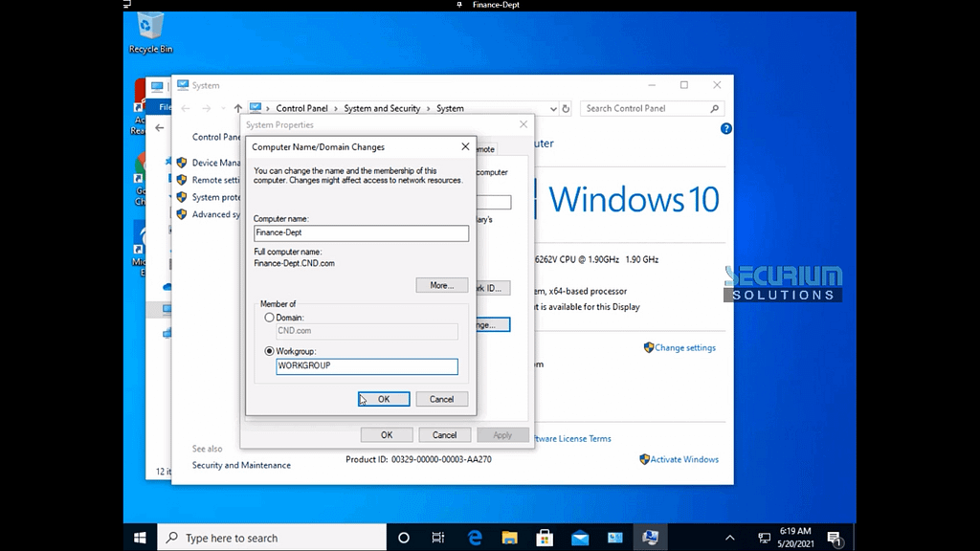Show hidden system tray icons
Viewport: 980px width, 551px height.
[729, 538]
